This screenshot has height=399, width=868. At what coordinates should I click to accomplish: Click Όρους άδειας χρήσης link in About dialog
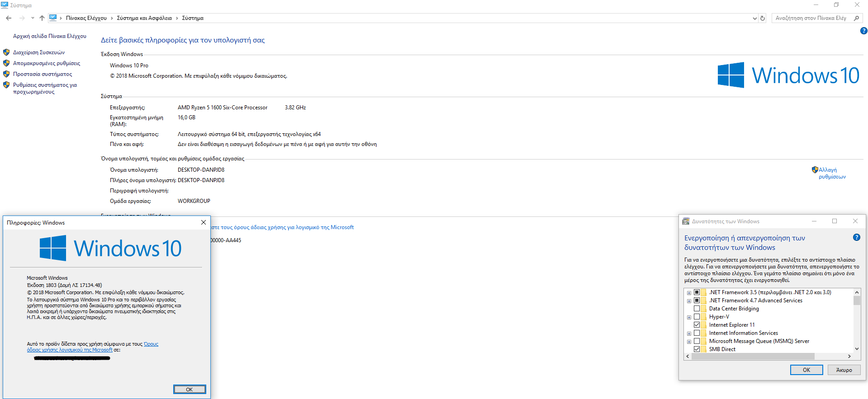click(92, 347)
